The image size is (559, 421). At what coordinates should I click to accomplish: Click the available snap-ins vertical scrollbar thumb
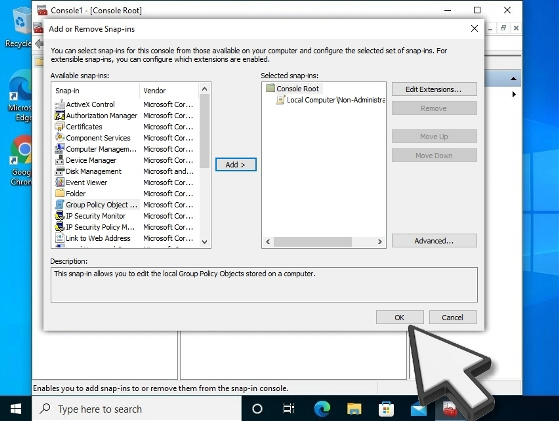204,131
